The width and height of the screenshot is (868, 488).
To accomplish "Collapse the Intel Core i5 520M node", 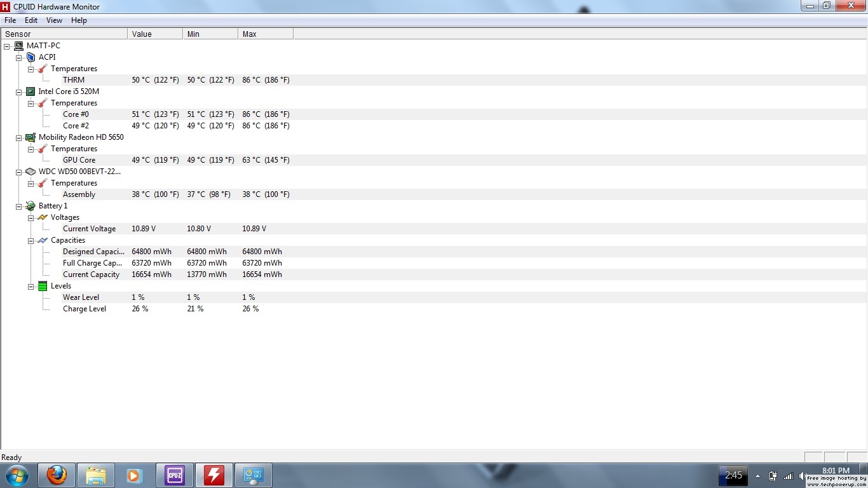I will click(x=19, y=91).
